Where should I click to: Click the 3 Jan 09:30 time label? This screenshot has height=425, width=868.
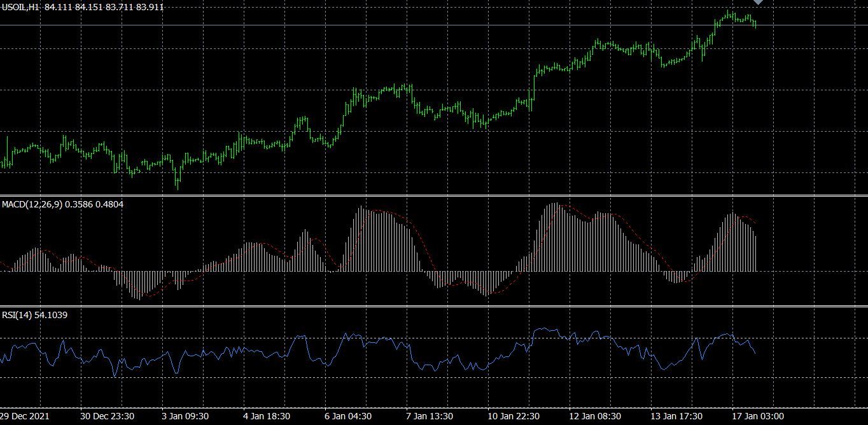coord(185,416)
